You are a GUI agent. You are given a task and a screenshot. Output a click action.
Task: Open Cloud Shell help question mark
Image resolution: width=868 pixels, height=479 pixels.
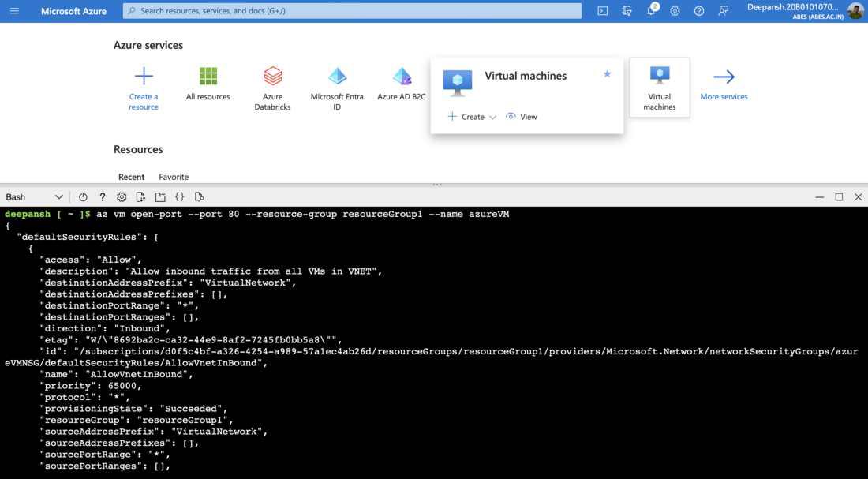click(x=103, y=197)
